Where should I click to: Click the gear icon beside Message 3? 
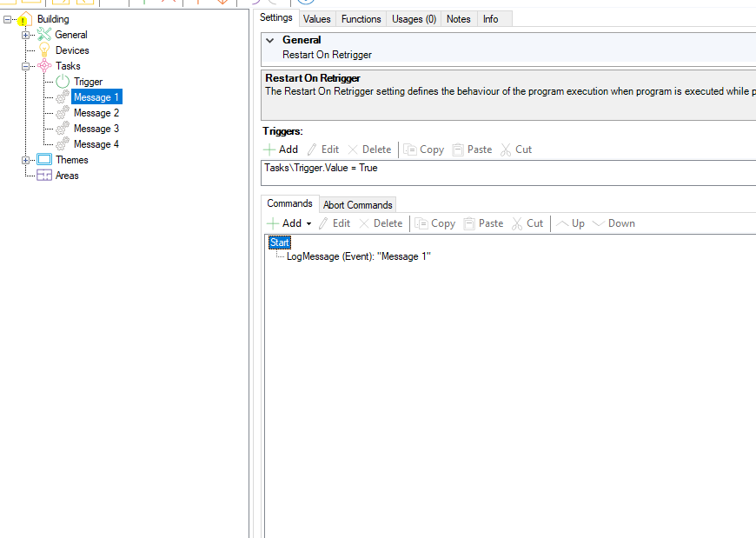point(63,129)
